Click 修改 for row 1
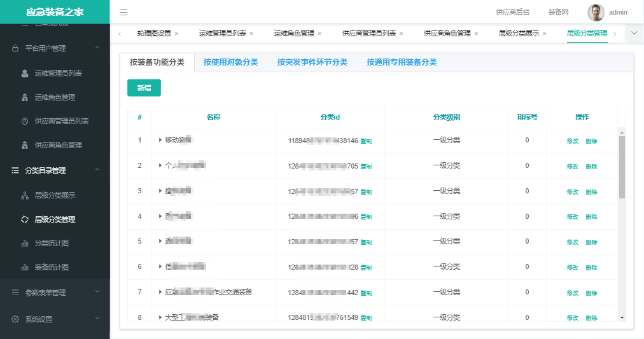This screenshot has width=644, height=339. 573,141
